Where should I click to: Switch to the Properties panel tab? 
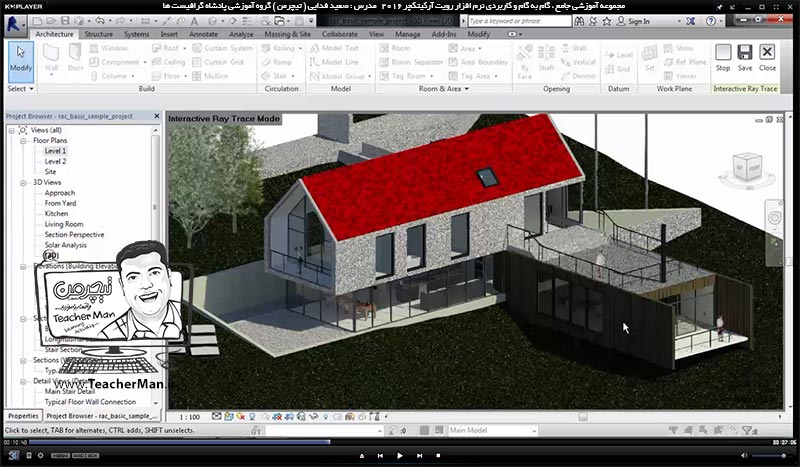23,416
